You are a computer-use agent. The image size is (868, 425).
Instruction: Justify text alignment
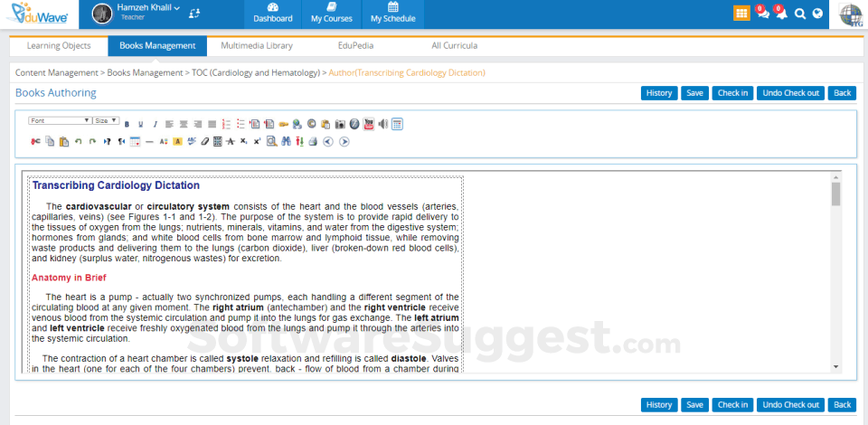(212, 124)
